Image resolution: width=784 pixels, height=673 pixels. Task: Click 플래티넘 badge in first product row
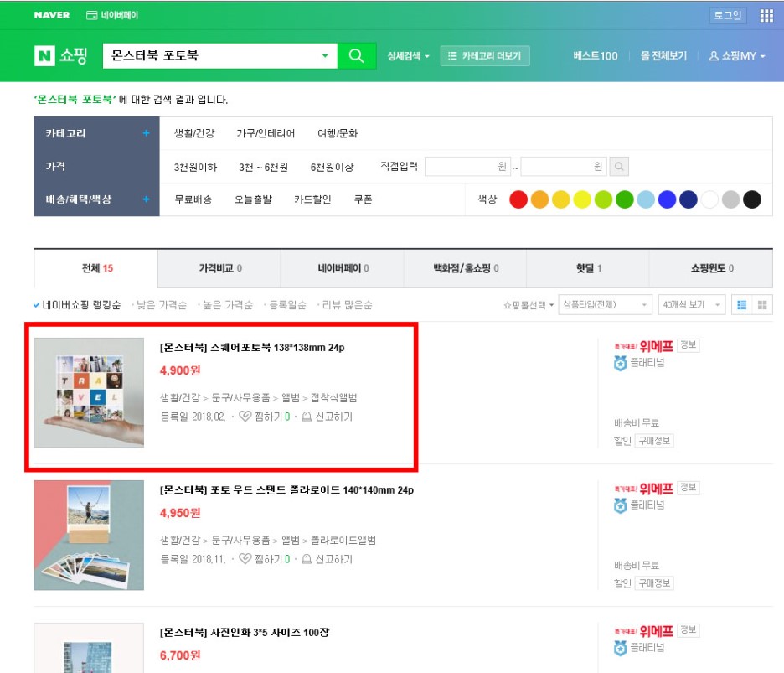point(639,363)
